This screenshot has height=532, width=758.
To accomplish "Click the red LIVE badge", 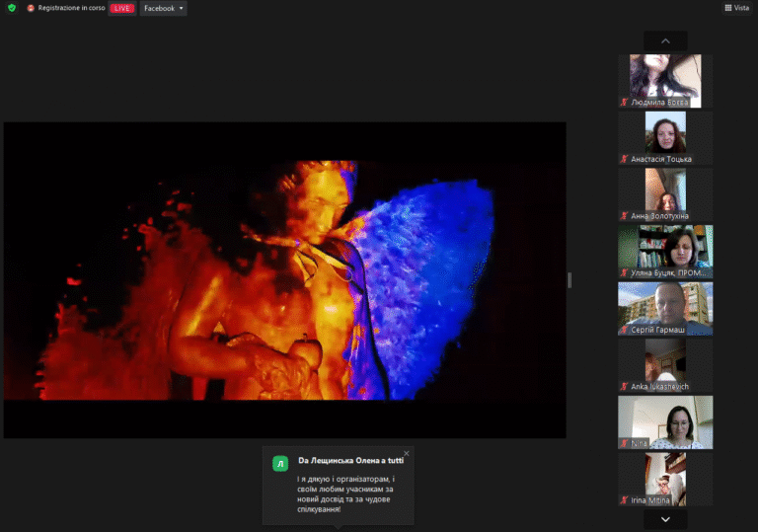I will [x=122, y=8].
